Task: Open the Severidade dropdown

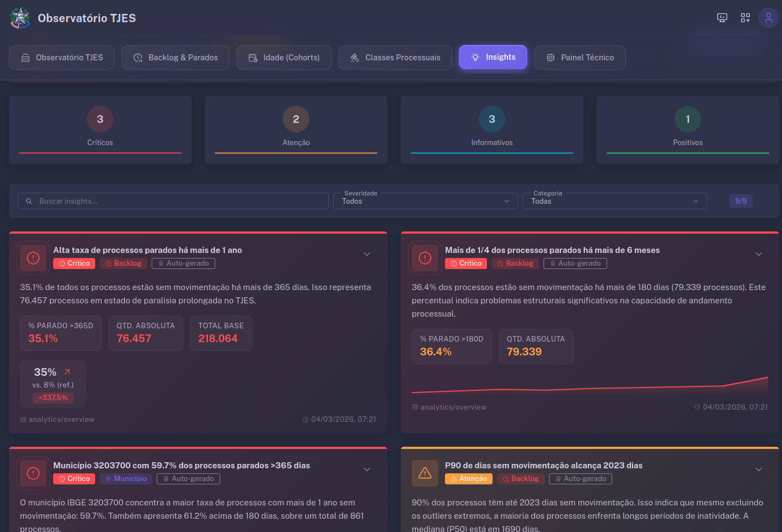Action: [424, 201]
